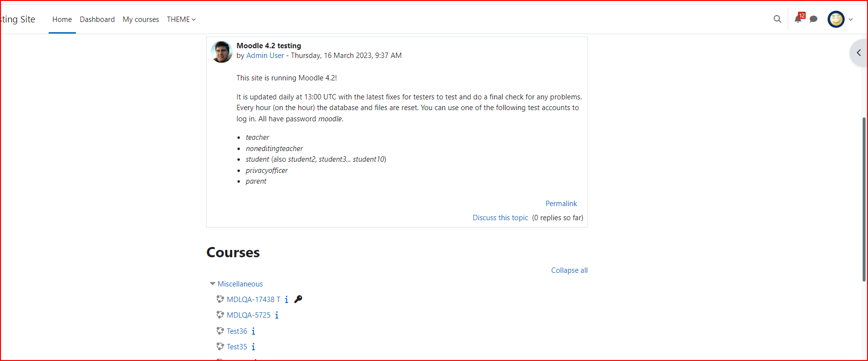
Task: Click Test36 course icon
Action: [x=220, y=331]
